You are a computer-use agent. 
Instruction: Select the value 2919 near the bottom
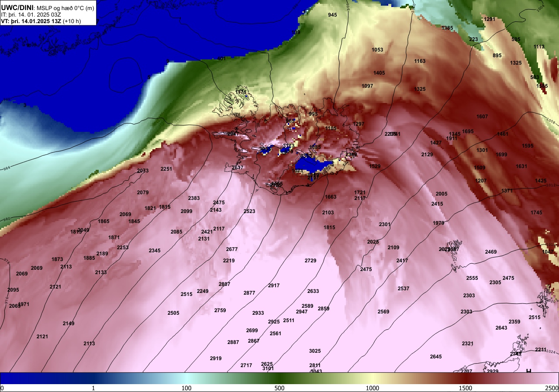click(216, 358)
